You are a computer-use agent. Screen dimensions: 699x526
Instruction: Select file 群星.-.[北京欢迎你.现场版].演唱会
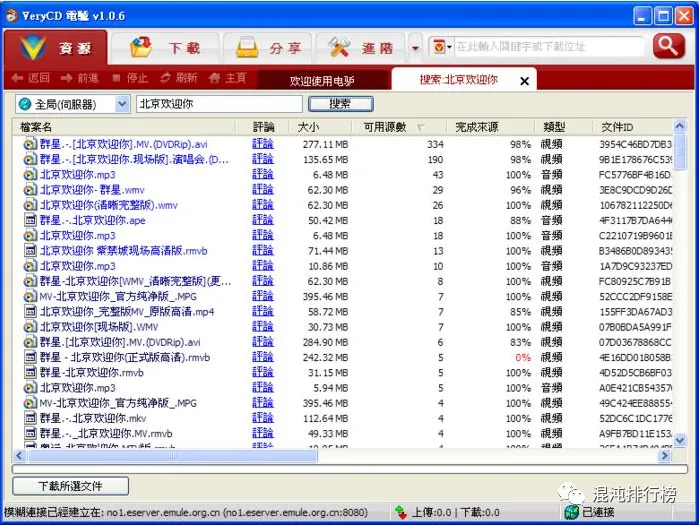pos(134,160)
